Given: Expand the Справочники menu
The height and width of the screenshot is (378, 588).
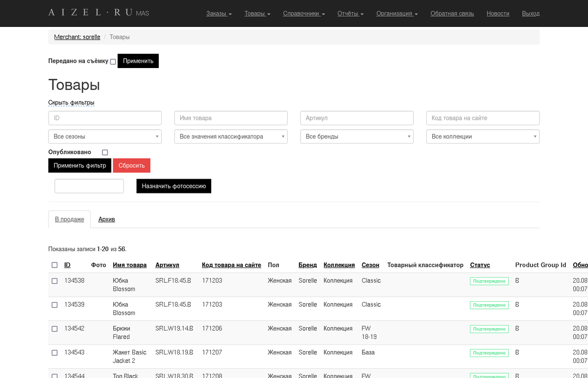Looking at the screenshot, I should point(304,13).
